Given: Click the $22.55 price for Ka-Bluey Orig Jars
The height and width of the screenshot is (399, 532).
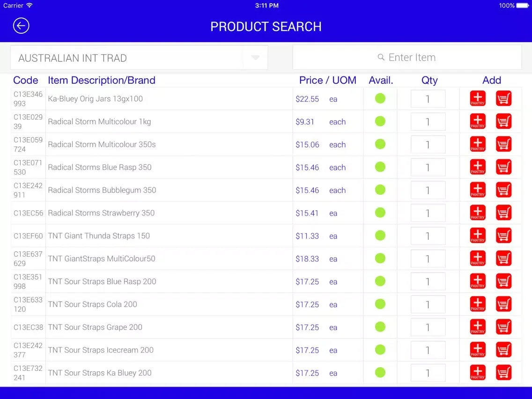Looking at the screenshot, I should click(307, 99).
